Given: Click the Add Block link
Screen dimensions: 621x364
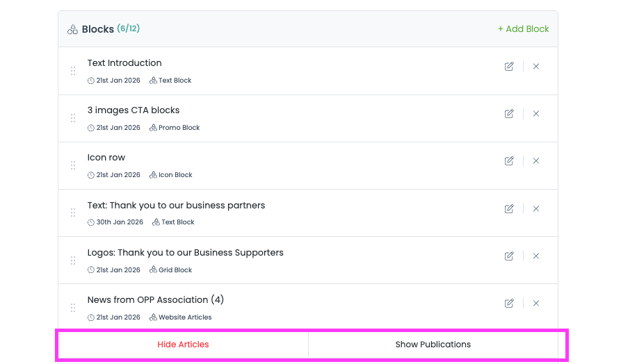Looking at the screenshot, I should [523, 29].
